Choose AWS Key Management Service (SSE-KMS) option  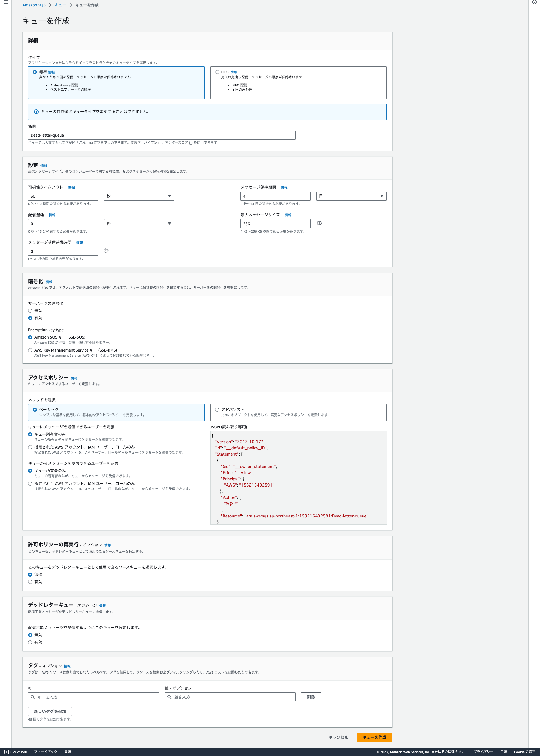coord(30,350)
